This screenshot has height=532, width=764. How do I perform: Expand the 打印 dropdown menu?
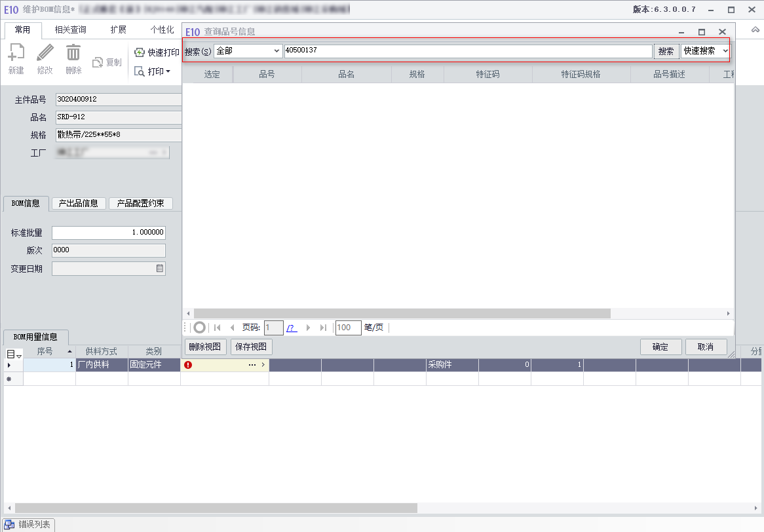168,71
